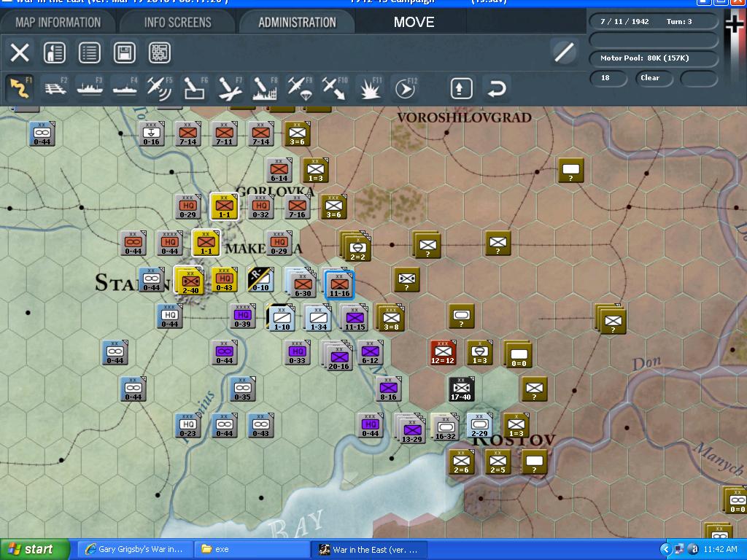Select the red Soviet 12=12 unit
Viewport: 747px width, 560px height.
(443, 352)
